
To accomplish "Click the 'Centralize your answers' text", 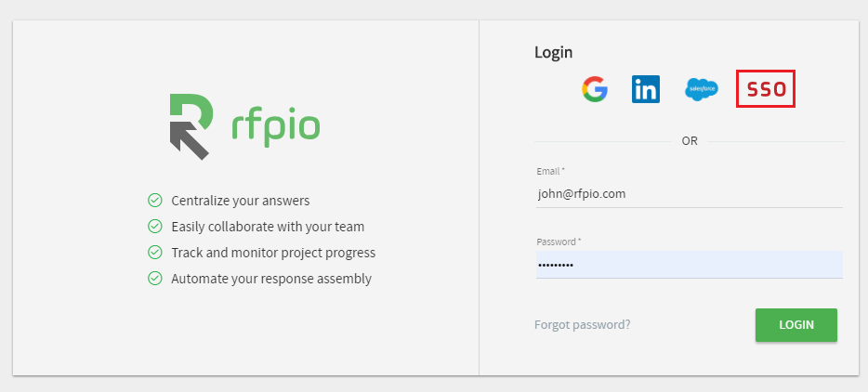I will tap(241, 201).
